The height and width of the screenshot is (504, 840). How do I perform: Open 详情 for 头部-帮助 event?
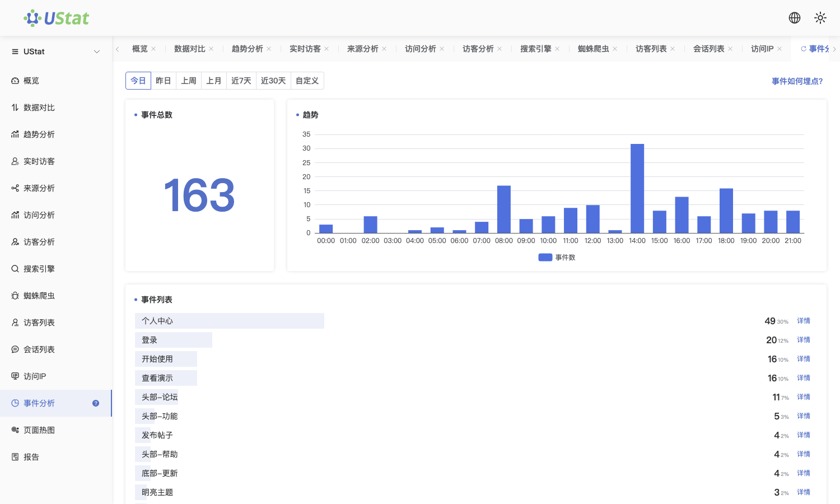pyautogui.click(x=804, y=454)
